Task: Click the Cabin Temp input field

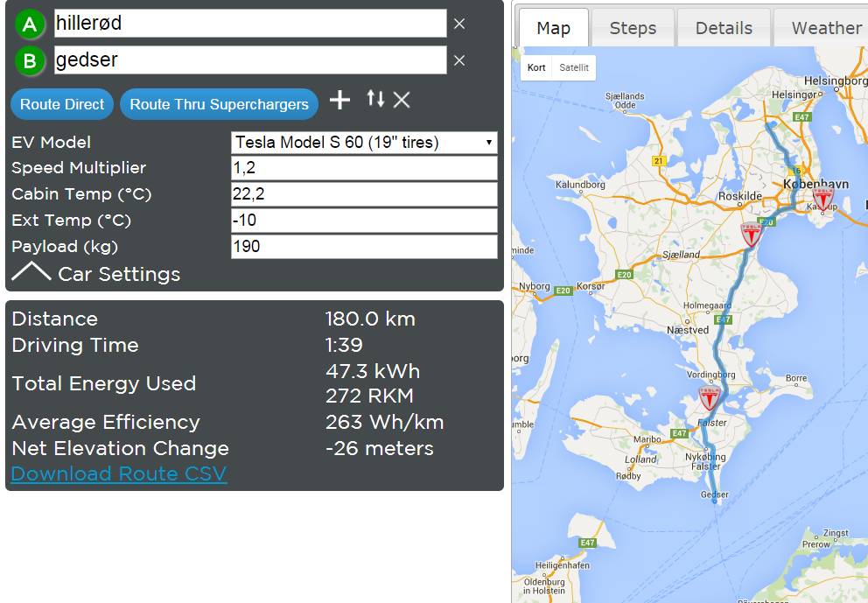Action: coord(364,194)
